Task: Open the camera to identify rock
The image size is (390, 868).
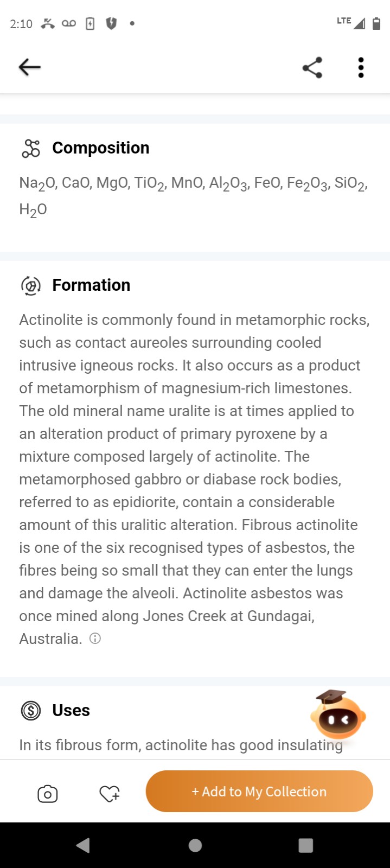Action: click(x=48, y=794)
